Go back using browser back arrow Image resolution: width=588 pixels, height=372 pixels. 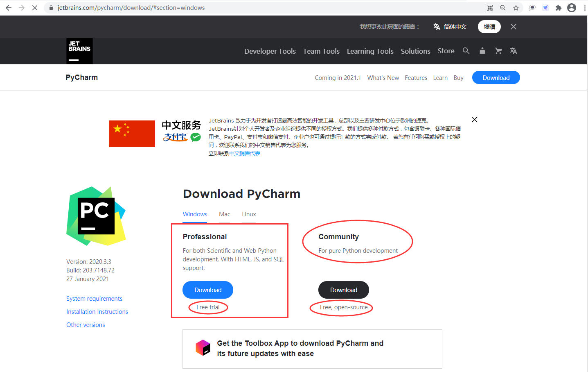pos(9,8)
